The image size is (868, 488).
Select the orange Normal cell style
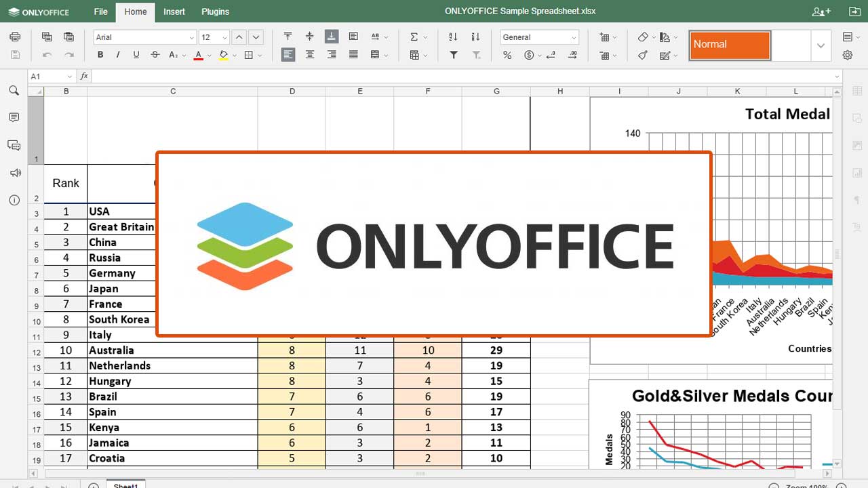coord(730,45)
